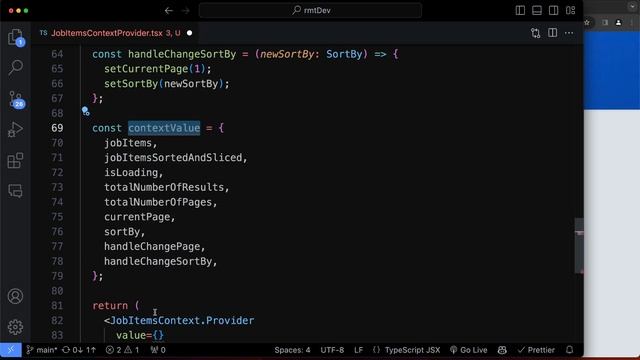Change the LF end-of-line sequence

coord(358,350)
